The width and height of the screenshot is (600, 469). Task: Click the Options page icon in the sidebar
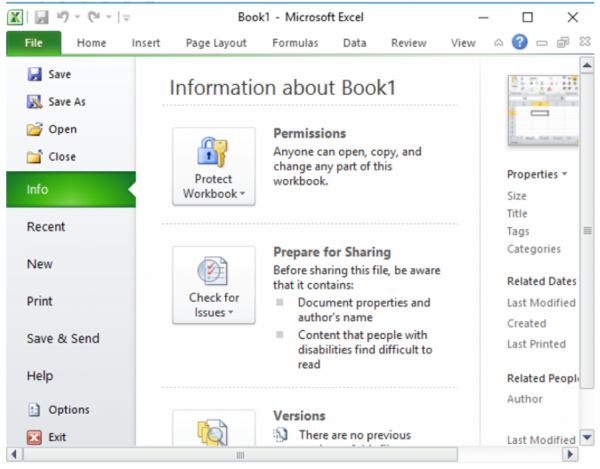pyautogui.click(x=34, y=410)
